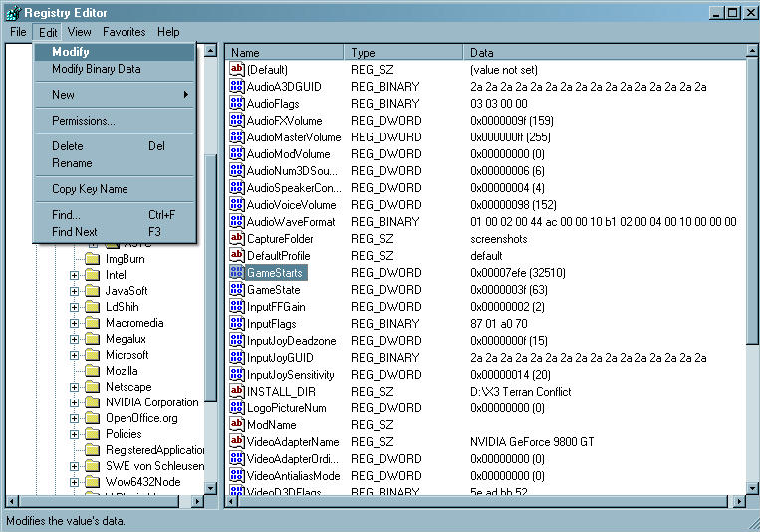Click the icon beside InputJoyDeadzone
The height and width of the screenshot is (532, 760).
[236, 341]
